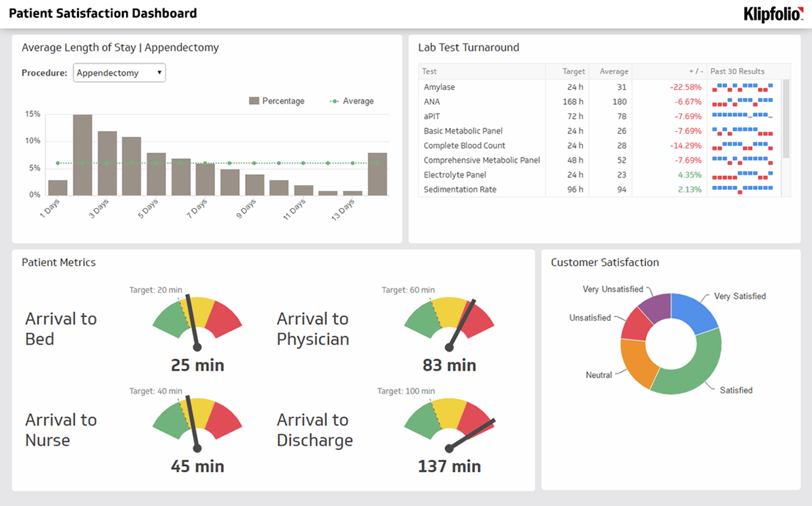The image size is (812, 506).
Task: Select the Patient Metrics panel header
Action: tap(58, 262)
